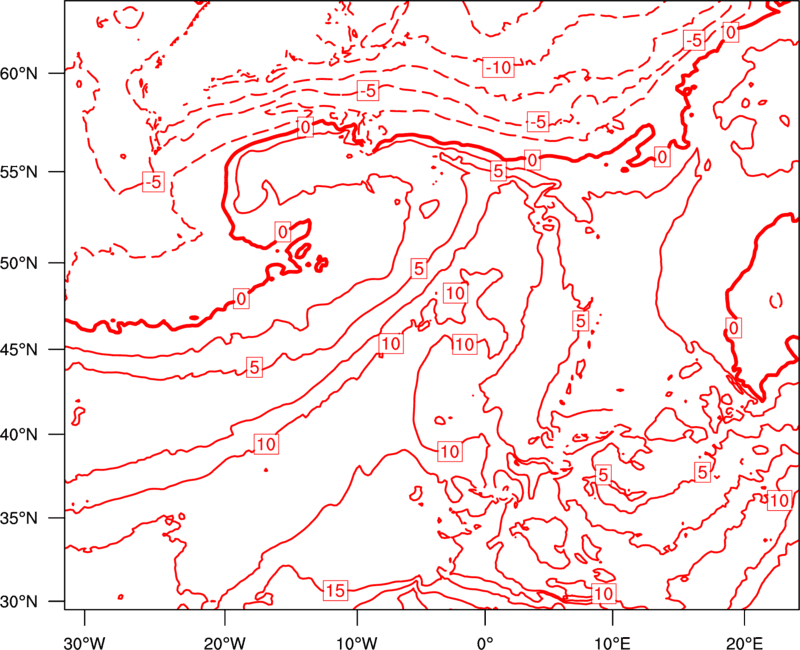Select the 45°N latitude axis label
This screenshot has width=800, height=650.
click(x=19, y=350)
